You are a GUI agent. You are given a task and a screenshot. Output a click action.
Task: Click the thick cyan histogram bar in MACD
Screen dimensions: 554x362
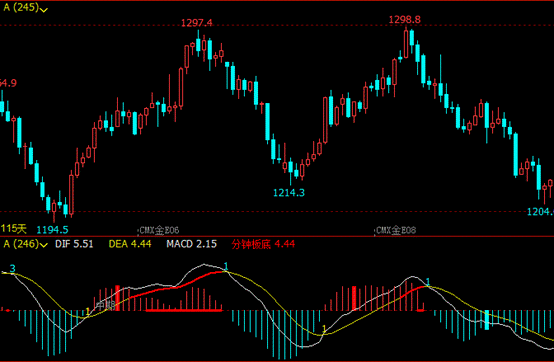487,320
